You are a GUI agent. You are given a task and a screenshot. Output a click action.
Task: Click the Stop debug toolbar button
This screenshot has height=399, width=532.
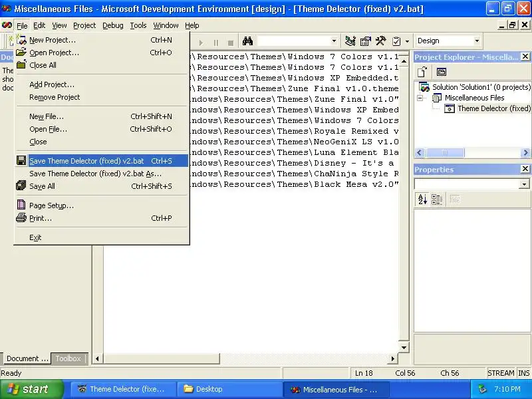231,43
